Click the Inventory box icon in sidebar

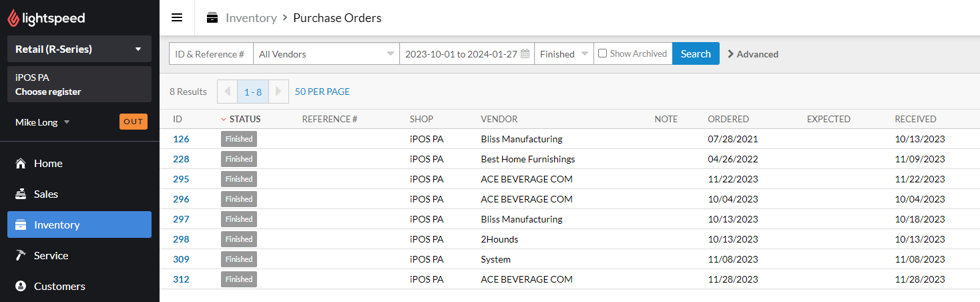point(21,225)
